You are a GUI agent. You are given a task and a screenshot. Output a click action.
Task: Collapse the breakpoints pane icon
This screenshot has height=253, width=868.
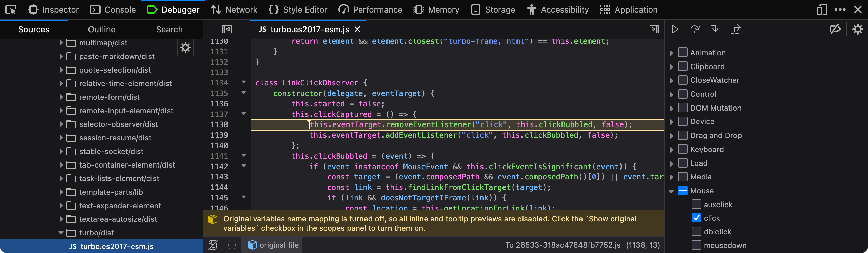tap(654, 30)
